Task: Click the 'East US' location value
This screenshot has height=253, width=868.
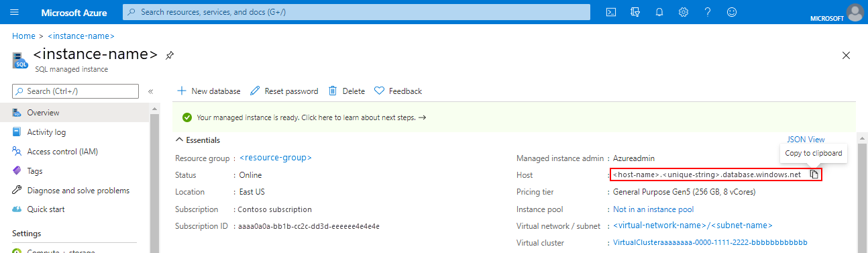Action: tap(252, 193)
